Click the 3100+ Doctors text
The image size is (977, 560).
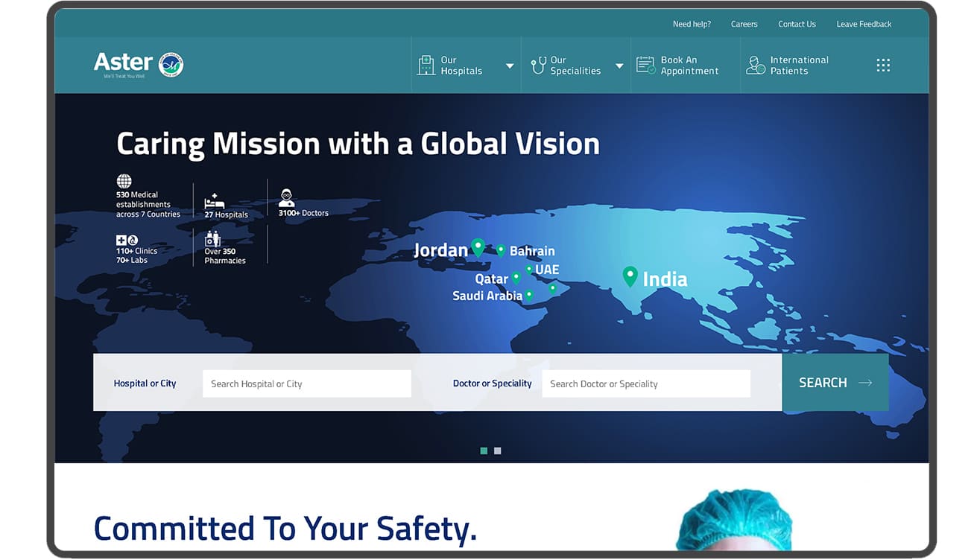click(x=303, y=213)
